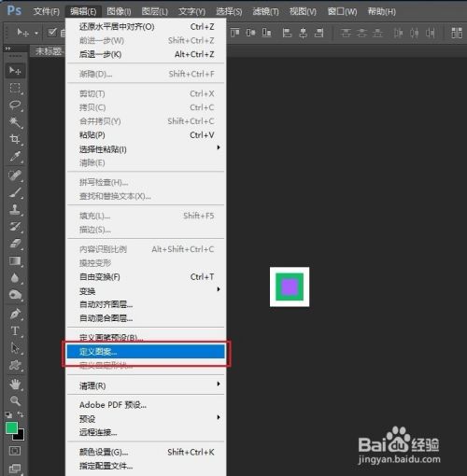Image resolution: width=467 pixels, height=476 pixels.
Task: Open the Select (选择) menu
Action: point(229,12)
